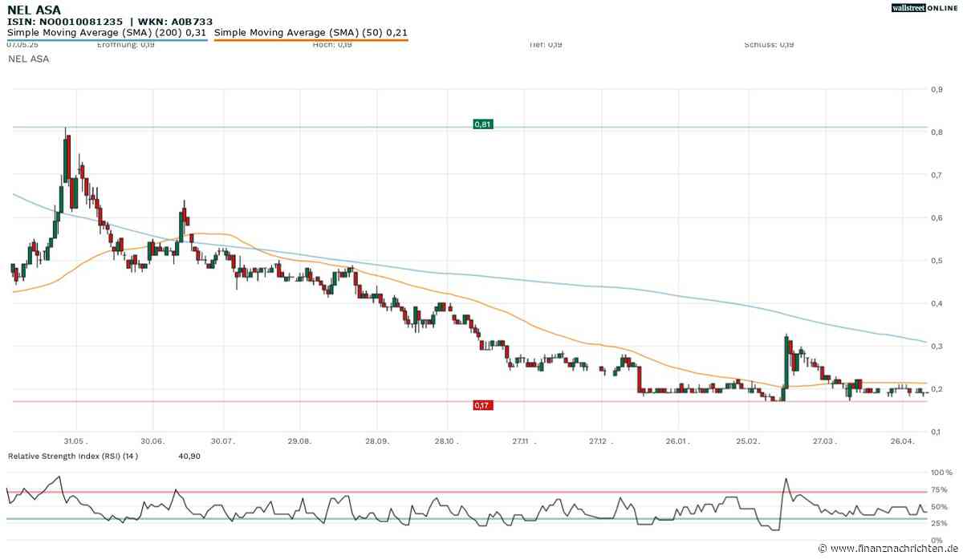963x560 pixels.
Task: Click the 0,8 price axis label
Action: (x=937, y=132)
